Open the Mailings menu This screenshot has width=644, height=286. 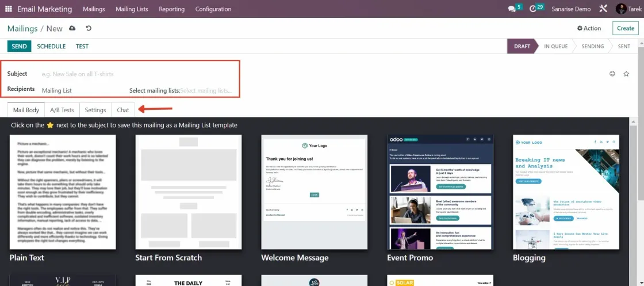[x=94, y=9]
